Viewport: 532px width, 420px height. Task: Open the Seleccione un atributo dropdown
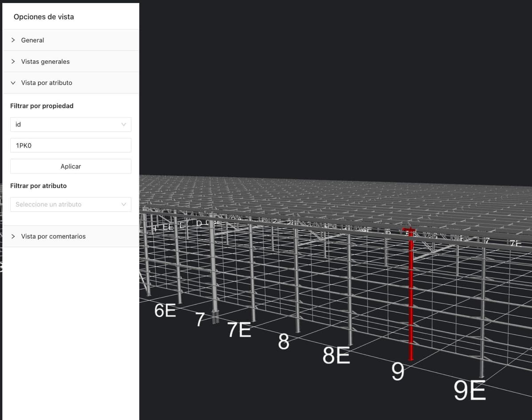pyautogui.click(x=70, y=204)
